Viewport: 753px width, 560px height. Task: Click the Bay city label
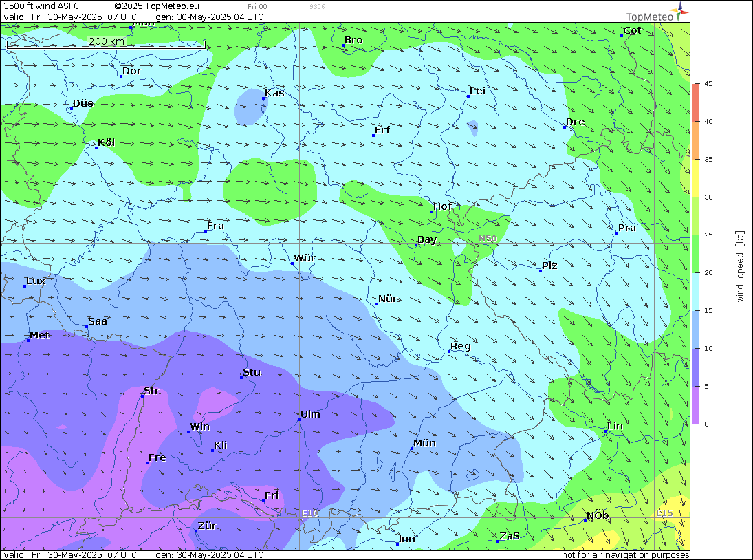[x=427, y=239]
